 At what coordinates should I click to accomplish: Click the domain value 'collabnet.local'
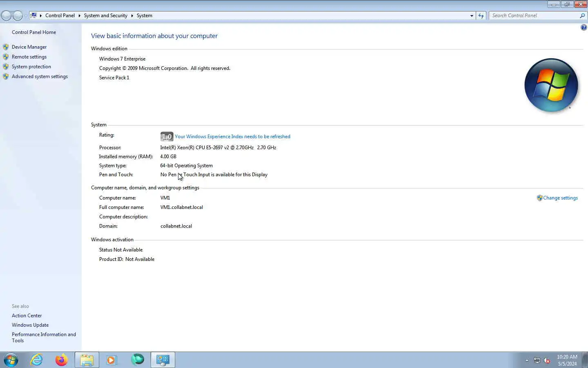176,226
